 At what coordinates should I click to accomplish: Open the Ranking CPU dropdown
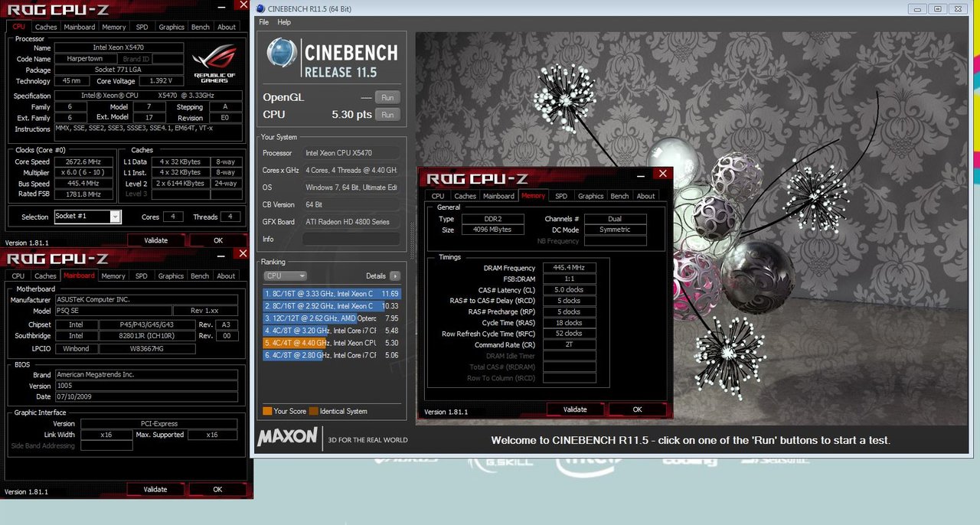285,276
